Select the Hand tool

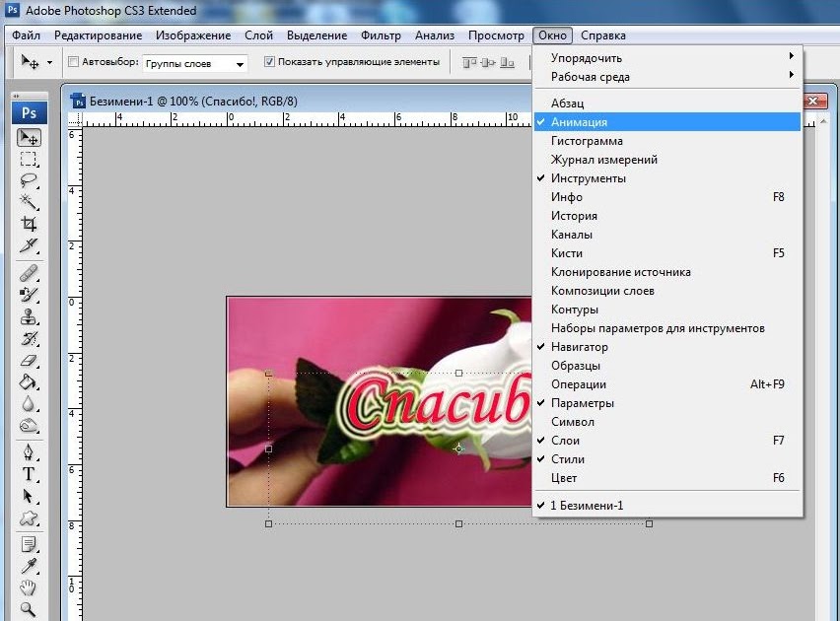(29, 587)
